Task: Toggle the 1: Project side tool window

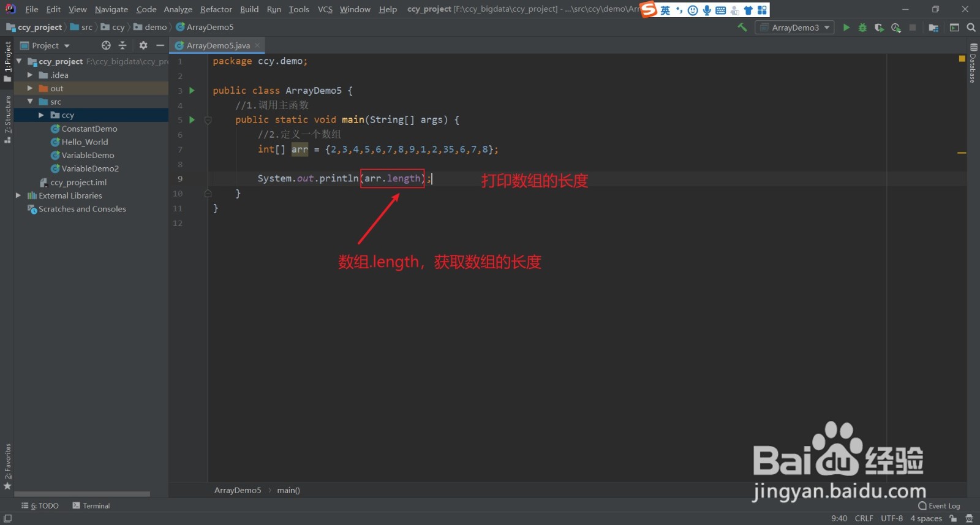Action: (x=7, y=61)
